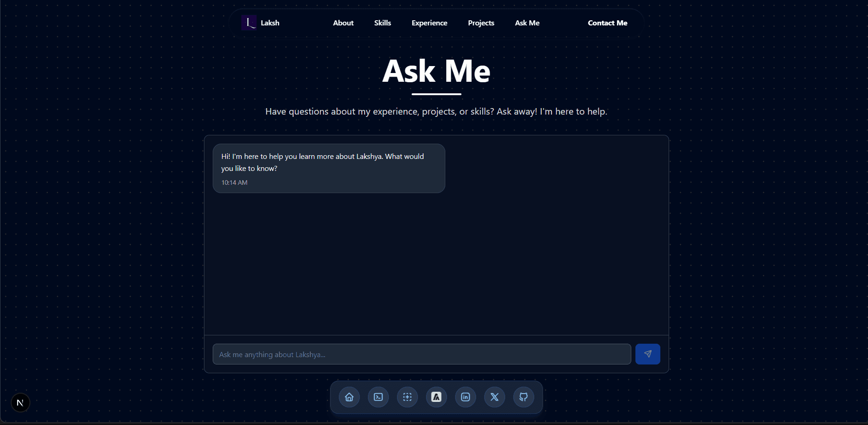Click the 'Ask Me' page heading

pos(436,72)
